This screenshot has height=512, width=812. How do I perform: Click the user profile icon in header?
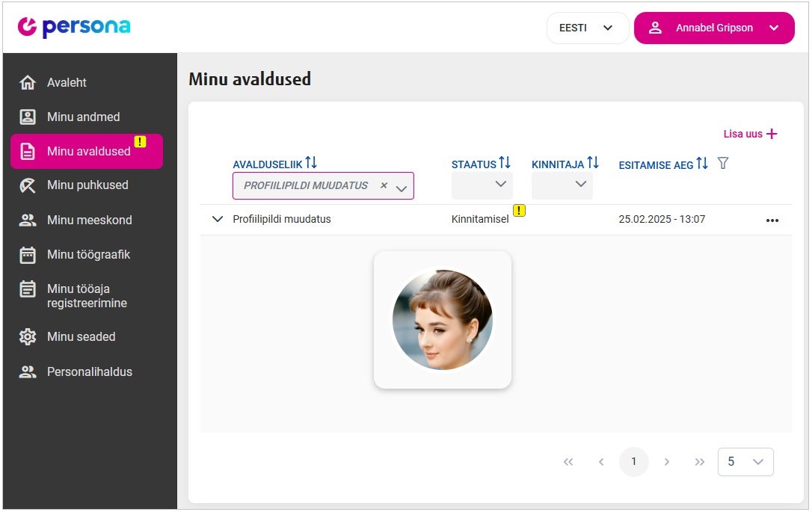(x=655, y=28)
